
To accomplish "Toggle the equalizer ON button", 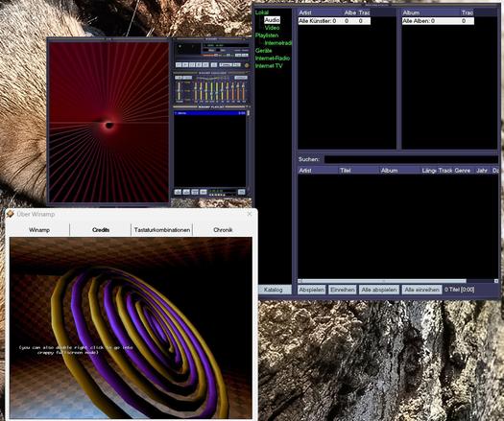I will 178,78.
